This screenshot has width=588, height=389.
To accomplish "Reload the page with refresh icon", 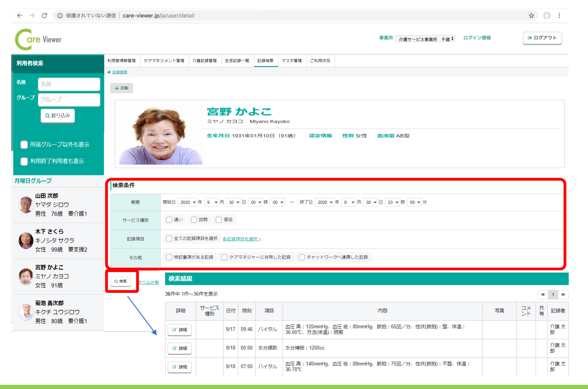I will (44, 15).
